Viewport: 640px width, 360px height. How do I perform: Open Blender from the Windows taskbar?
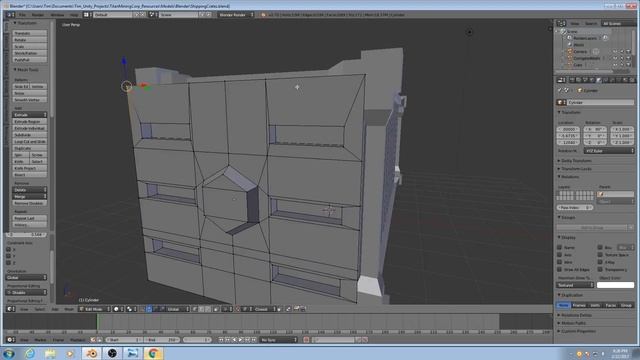[x=92, y=353]
